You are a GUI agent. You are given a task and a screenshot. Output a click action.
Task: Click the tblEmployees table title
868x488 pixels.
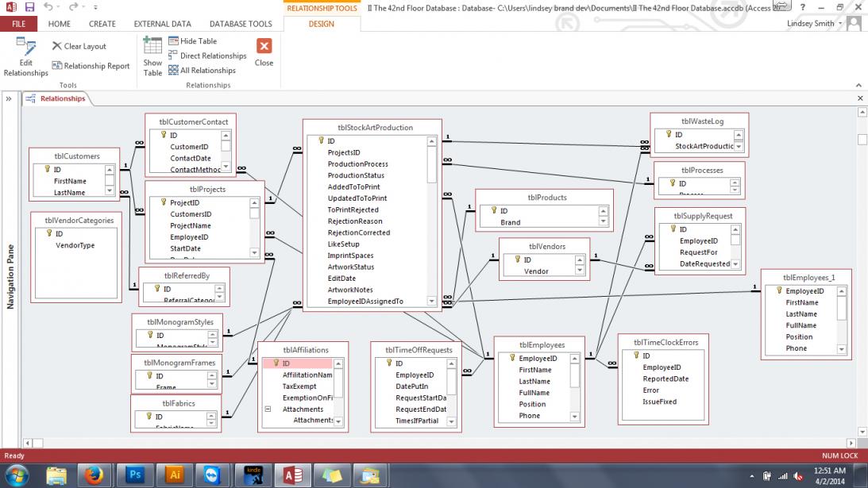[542, 344]
